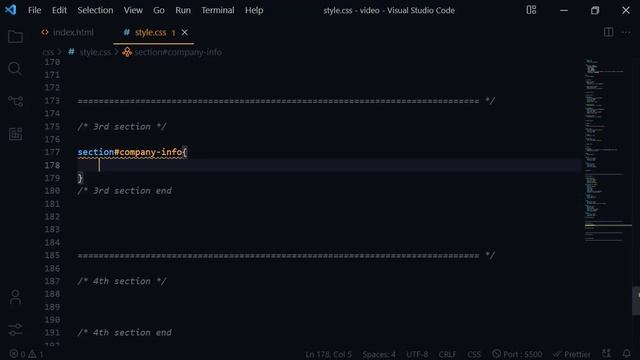The height and width of the screenshot is (360, 640).
Task: Open the Selection menu
Action: [x=95, y=10]
